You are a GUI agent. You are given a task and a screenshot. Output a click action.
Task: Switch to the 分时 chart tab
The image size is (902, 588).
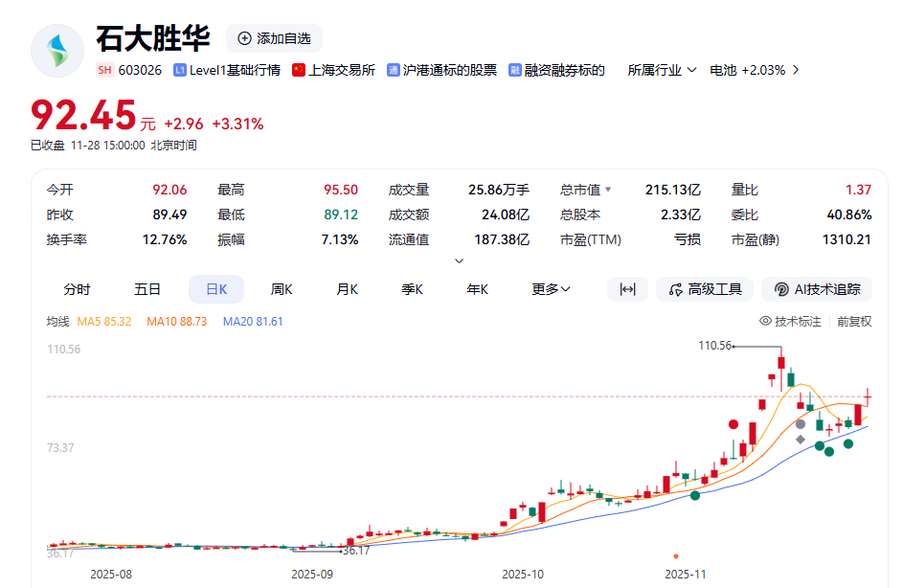77,289
